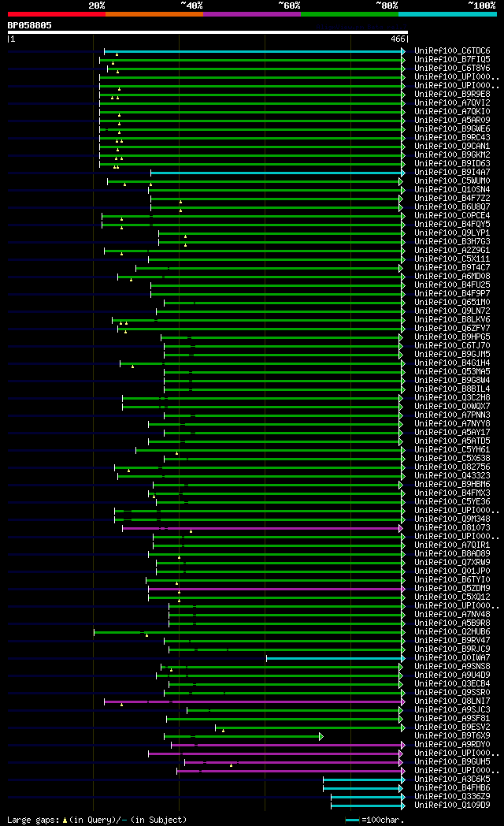Screen dimensions: 504x826
Task: Open entry UniRef100_Q9M348
Action: (452, 519)
